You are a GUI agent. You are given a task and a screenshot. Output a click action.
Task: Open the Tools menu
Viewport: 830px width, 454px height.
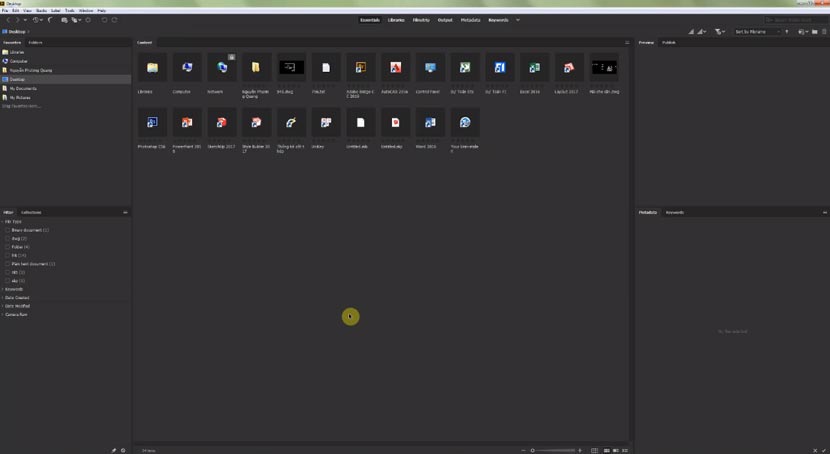(69, 11)
